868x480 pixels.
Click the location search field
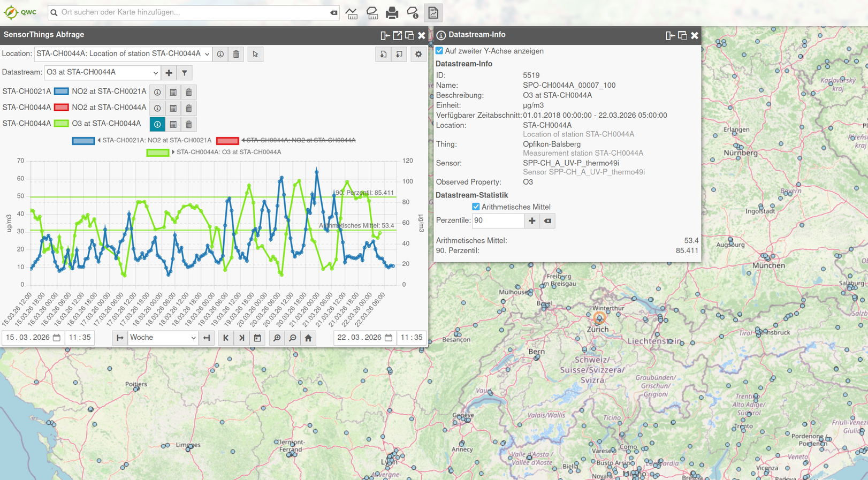point(193,12)
